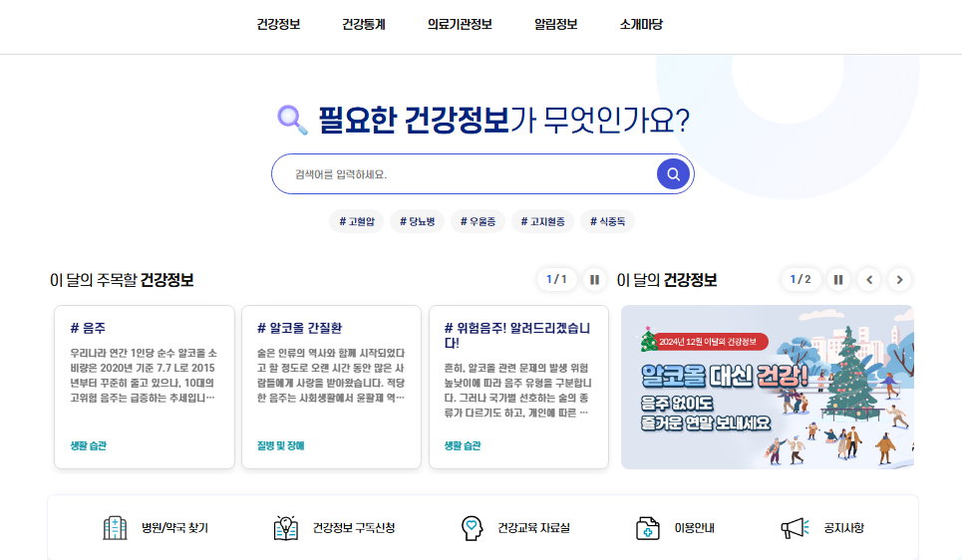Open the 소개마당 menu
The width and height of the screenshot is (962, 560).
[641, 25]
